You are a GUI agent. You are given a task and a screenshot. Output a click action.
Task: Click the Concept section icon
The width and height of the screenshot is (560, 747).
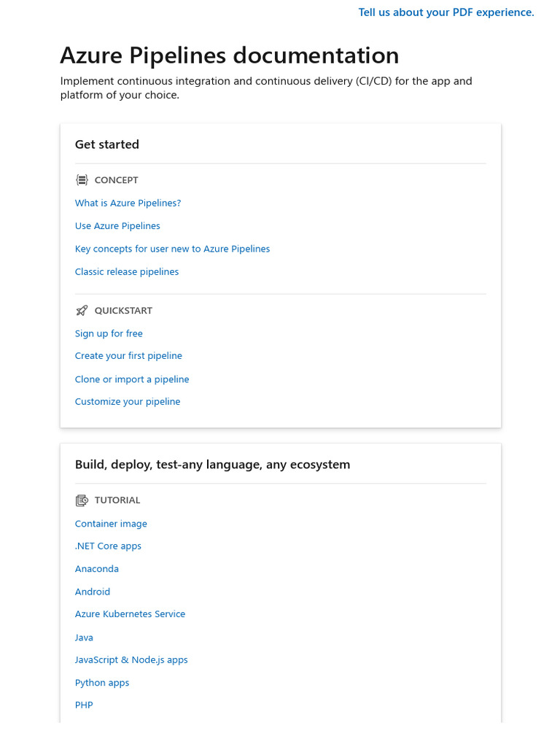pyautogui.click(x=82, y=180)
